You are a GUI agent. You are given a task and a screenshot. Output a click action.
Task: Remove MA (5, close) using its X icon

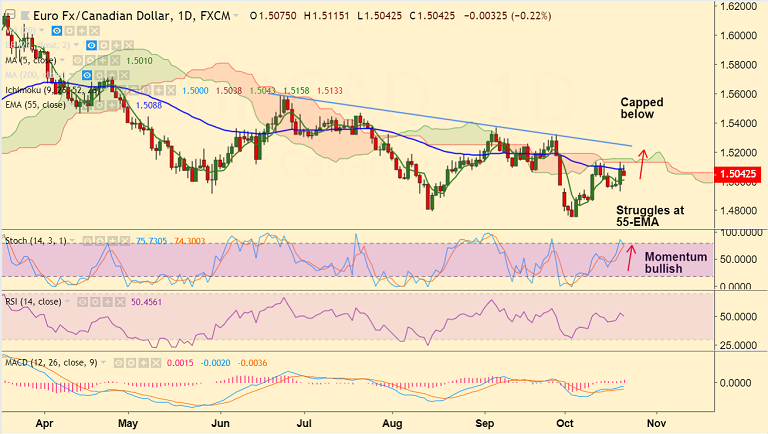coord(115,60)
